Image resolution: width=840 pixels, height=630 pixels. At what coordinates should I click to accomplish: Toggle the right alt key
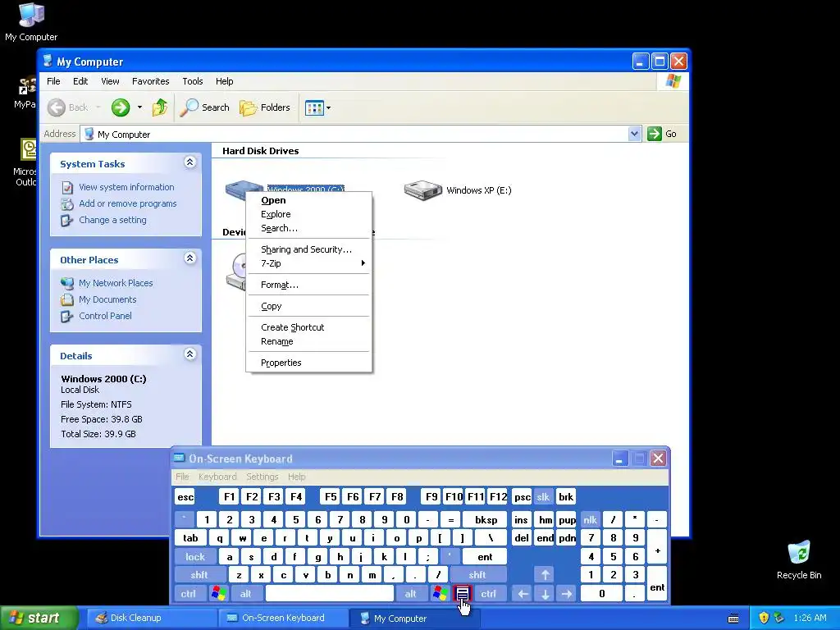[410, 594]
